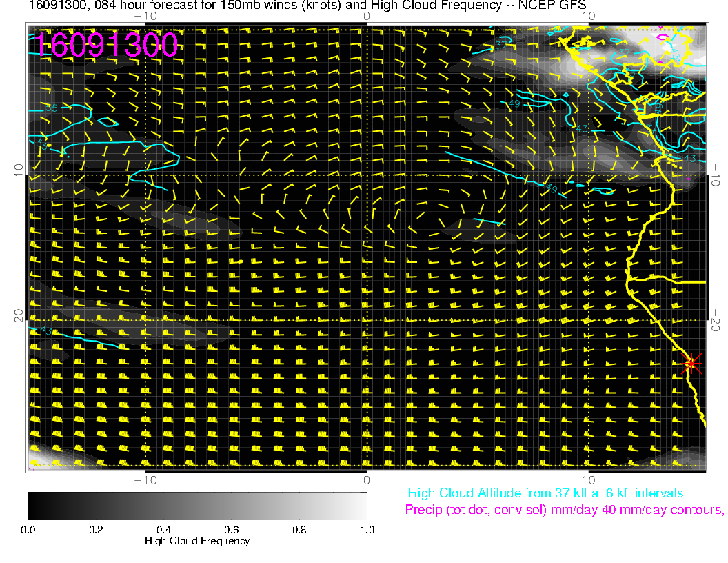Click the 0.0 label under the colorbar
Viewport: 728px width, 563px height.
pyautogui.click(x=28, y=530)
